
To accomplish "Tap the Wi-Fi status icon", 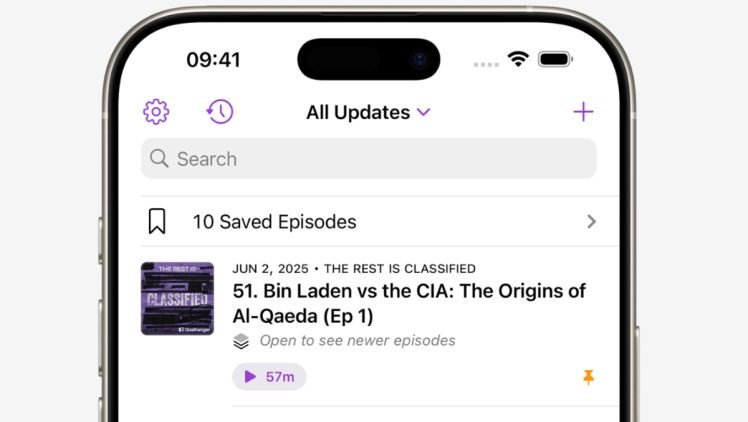I will 518,59.
